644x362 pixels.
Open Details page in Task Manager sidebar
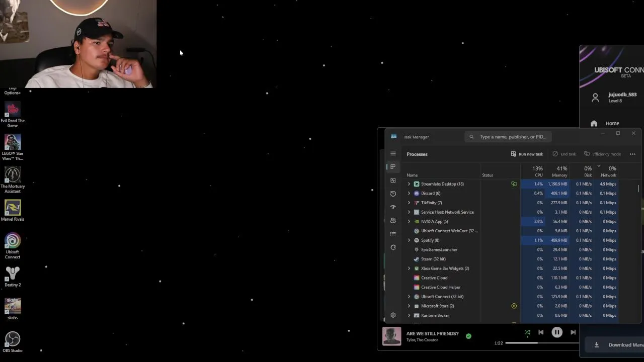[x=393, y=234]
